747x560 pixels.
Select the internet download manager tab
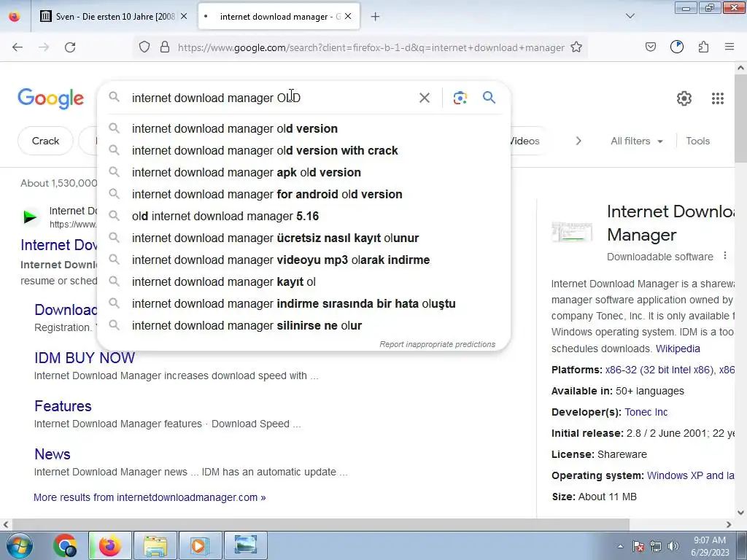279,16
